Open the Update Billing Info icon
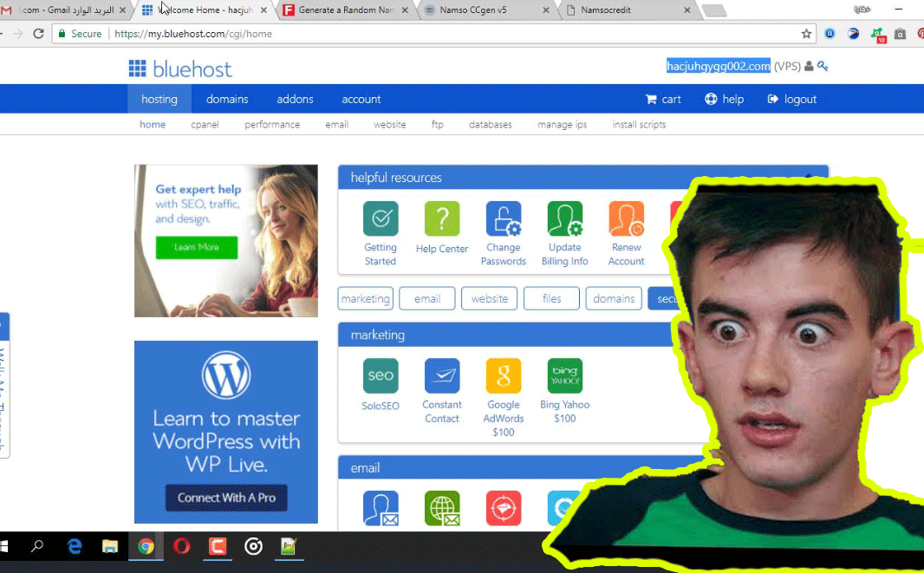 pyautogui.click(x=564, y=218)
